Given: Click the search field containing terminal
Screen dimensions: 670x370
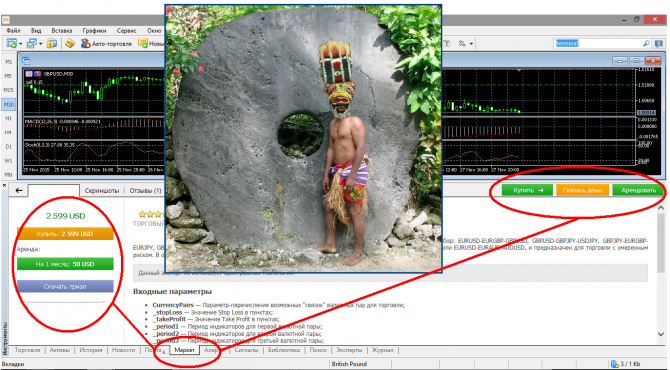Looking at the screenshot, I should coord(598,44).
